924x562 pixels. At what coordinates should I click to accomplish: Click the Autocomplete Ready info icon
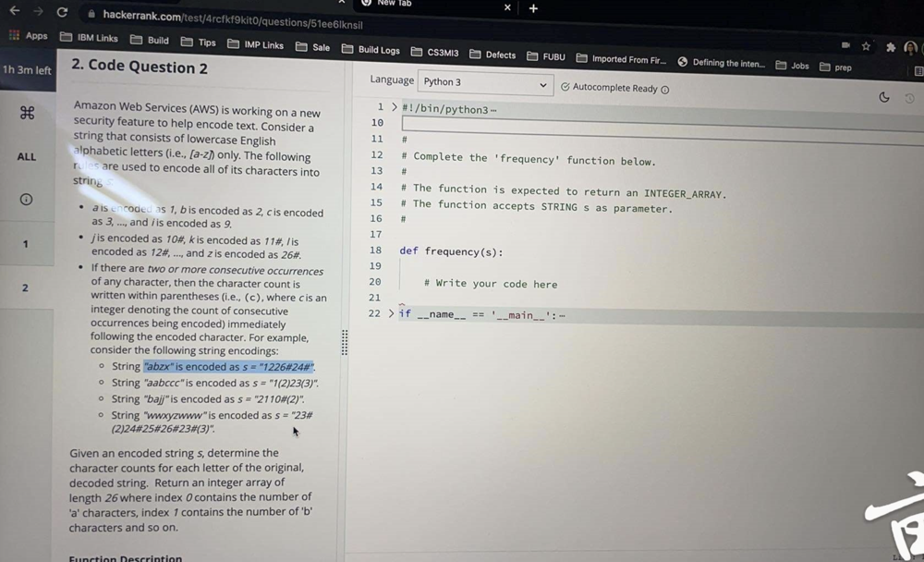664,90
